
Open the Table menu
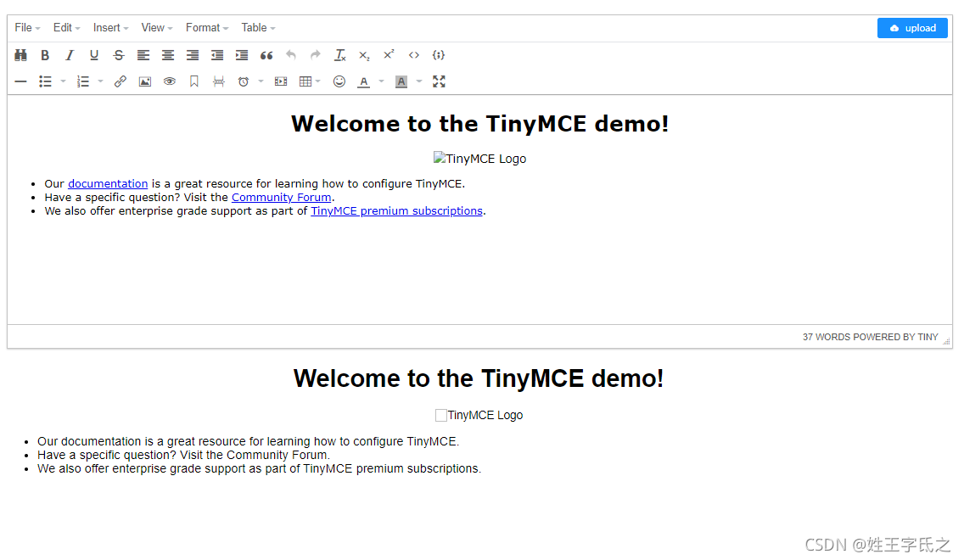258,28
